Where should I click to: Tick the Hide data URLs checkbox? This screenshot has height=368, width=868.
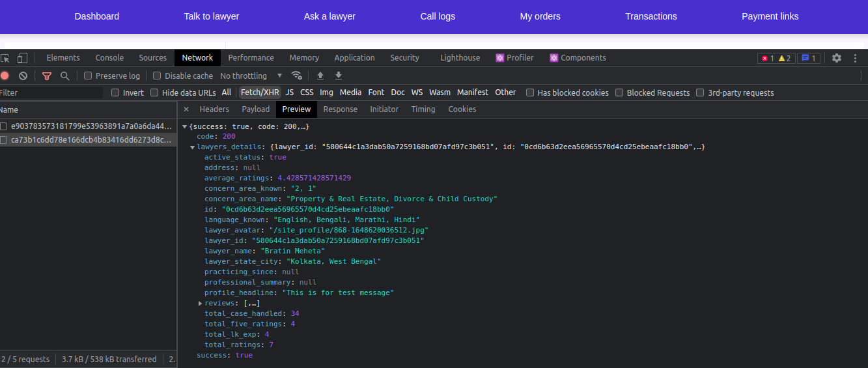154,92
